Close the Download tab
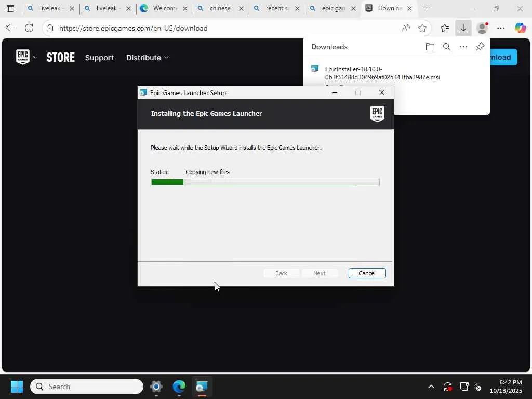Image resolution: width=532 pixels, height=399 pixels. (409, 9)
